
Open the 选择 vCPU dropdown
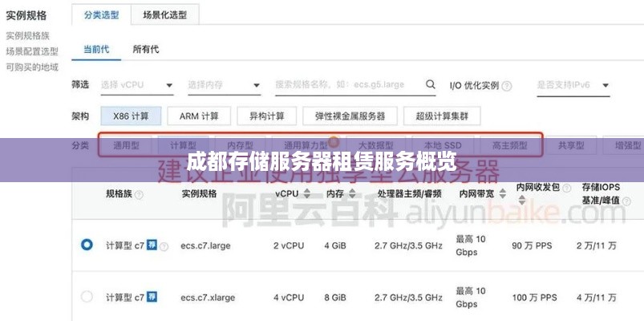coord(137,85)
